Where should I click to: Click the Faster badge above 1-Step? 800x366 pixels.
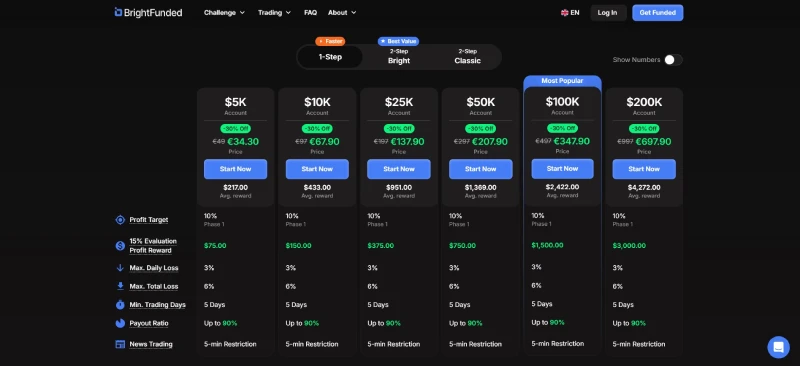tap(330, 41)
